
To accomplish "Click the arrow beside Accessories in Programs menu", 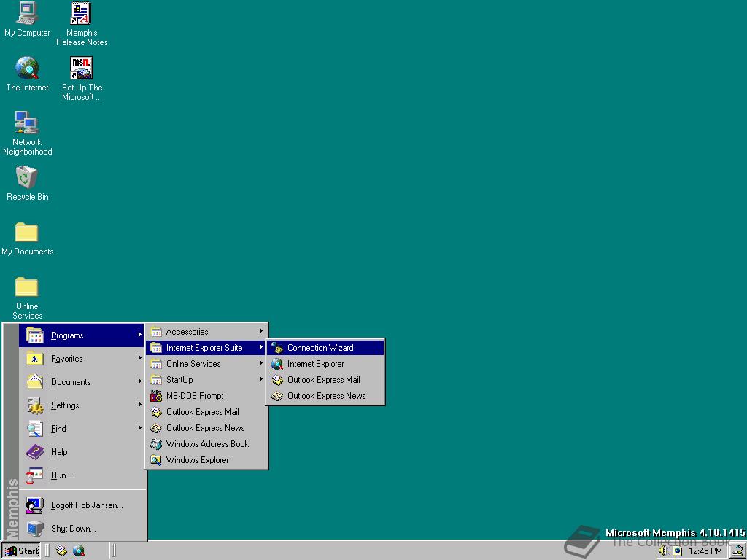I will [260, 331].
